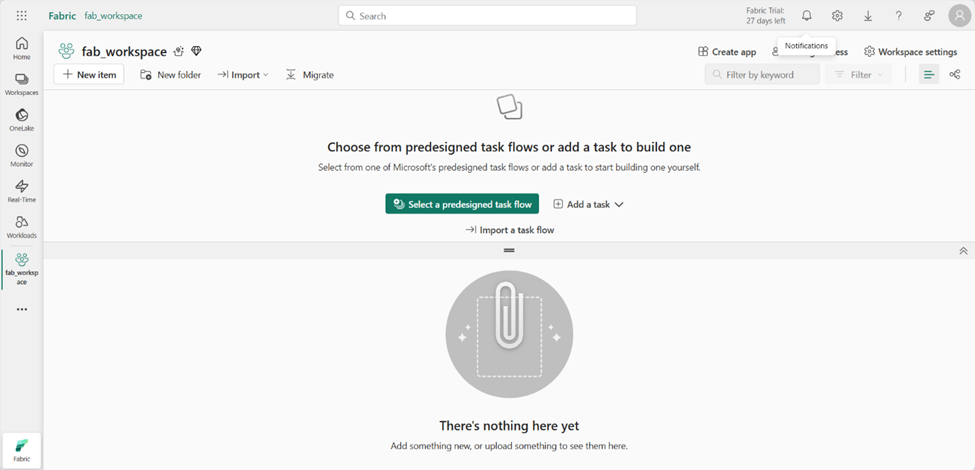Expand the Add a task dropdown
The height and width of the screenshot is (470, 975).
588,204
